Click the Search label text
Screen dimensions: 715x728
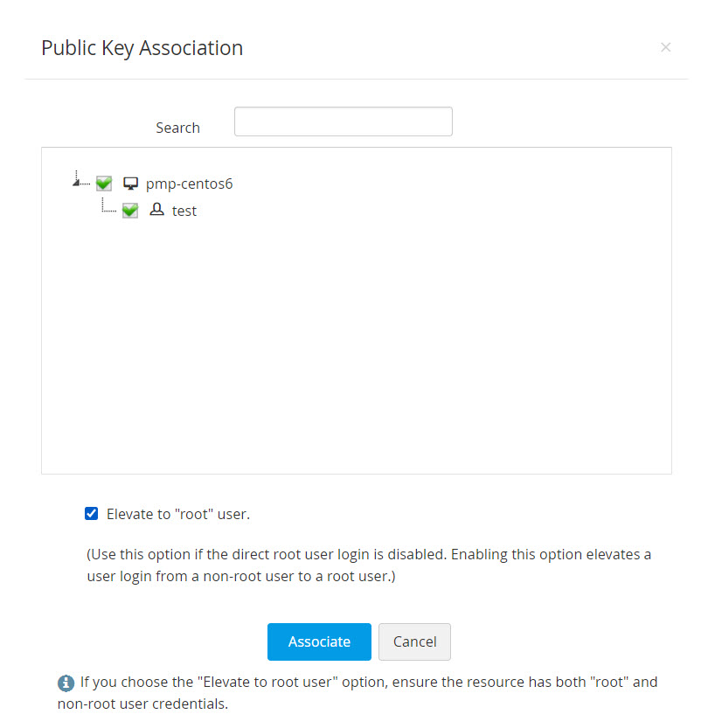point(177,128)
